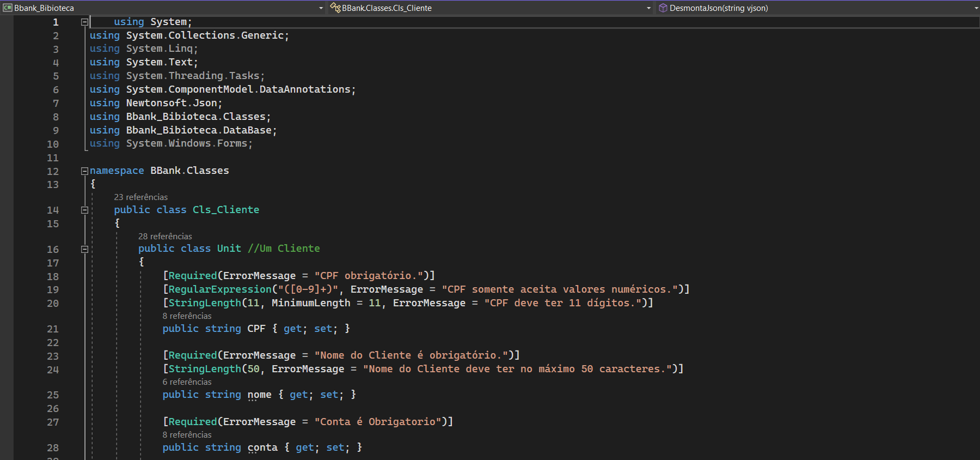Click the method cube icon beside DesmontaJson
Image resolution: width=980 pixels, height=460 pixels.
pyautogui.click(x=663, y=8)
